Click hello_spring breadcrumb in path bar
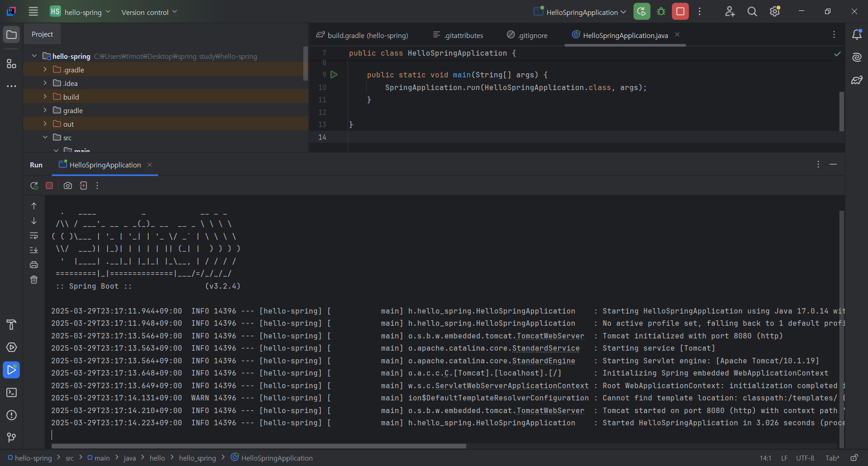Image resolution: width=868 pixels, height=466 pixels. point(198,458)
